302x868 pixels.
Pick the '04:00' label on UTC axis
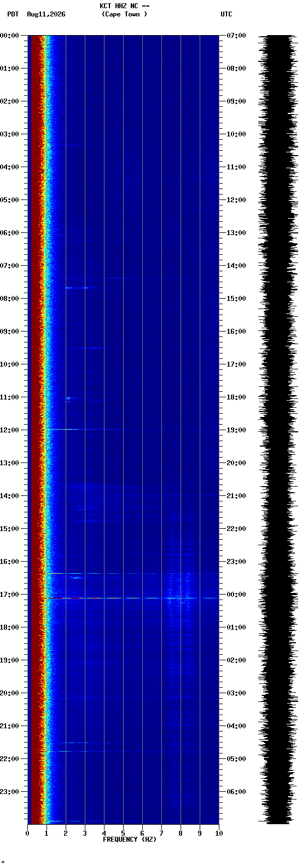pyautogui.click(x=236, y=726)
